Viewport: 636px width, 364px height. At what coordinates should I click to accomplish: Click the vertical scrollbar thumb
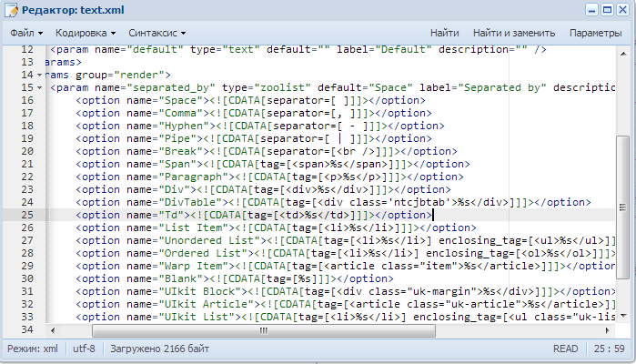(x=622, y=207)
